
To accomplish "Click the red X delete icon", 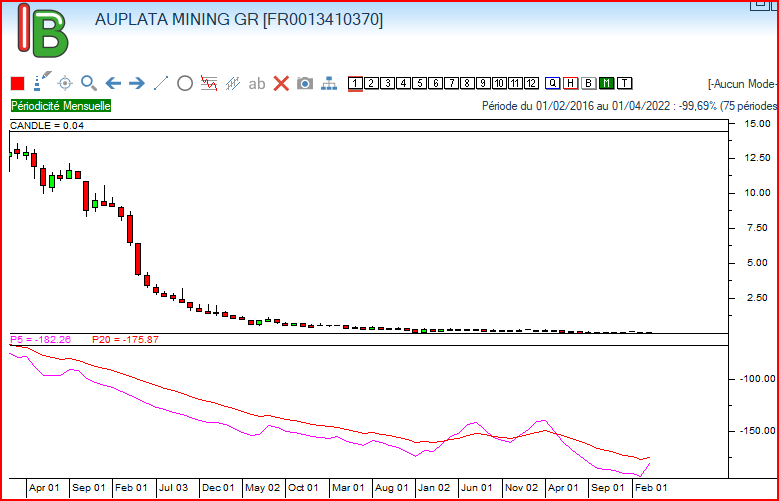I will click(x=281, y=83).
